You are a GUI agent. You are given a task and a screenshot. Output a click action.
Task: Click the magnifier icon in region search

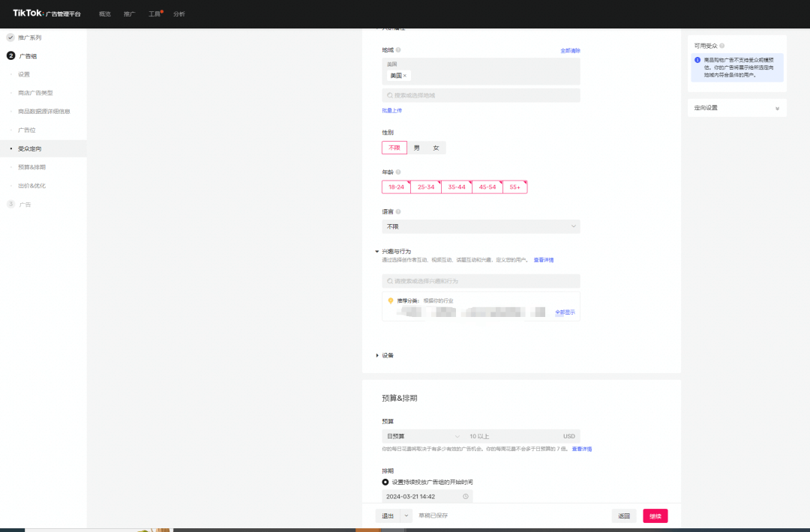[x=389, y=95]
